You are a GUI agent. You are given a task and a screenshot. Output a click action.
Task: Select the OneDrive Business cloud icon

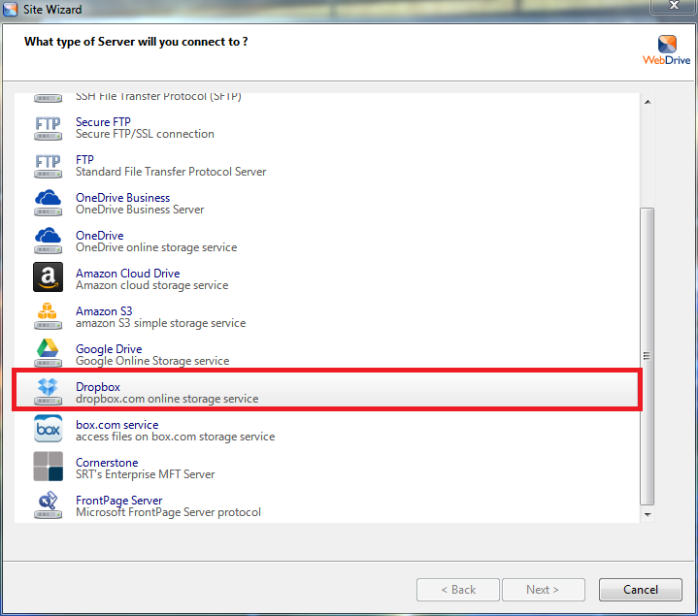[48, 204]
